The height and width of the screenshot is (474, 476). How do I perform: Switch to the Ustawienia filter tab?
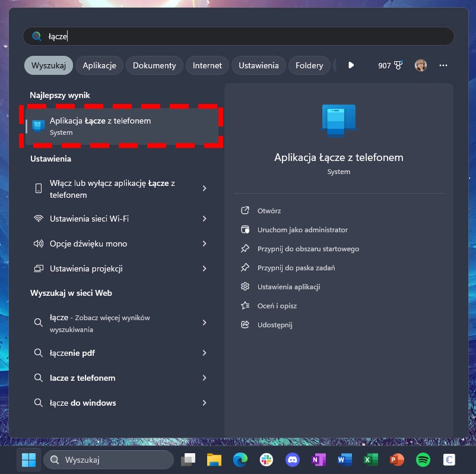click(x=258, y=65)
